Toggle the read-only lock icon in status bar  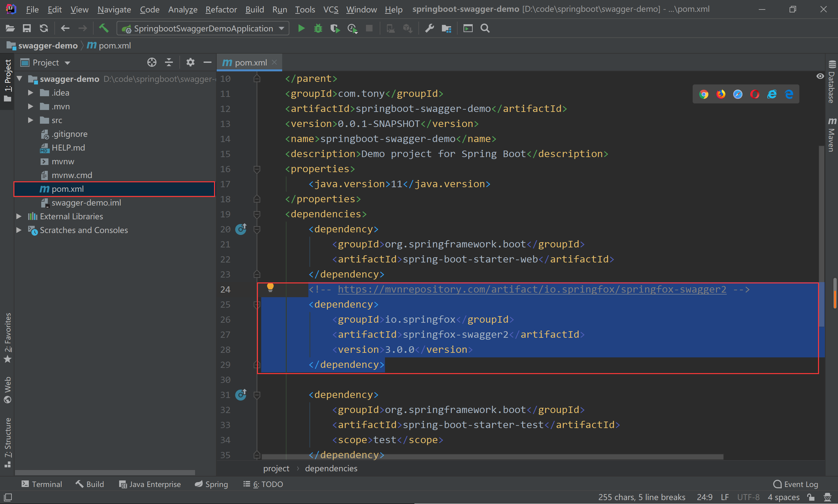click(811, 497)
